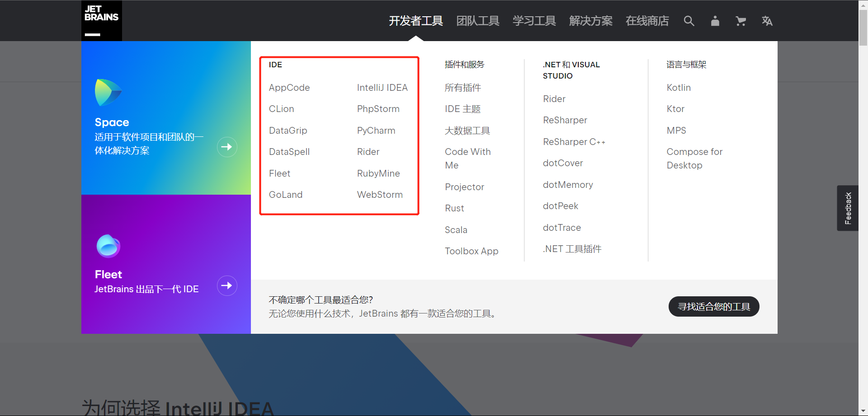Click the arrow button on Fleet card
The width and height of the screenshot is (868, 416).
227,285
